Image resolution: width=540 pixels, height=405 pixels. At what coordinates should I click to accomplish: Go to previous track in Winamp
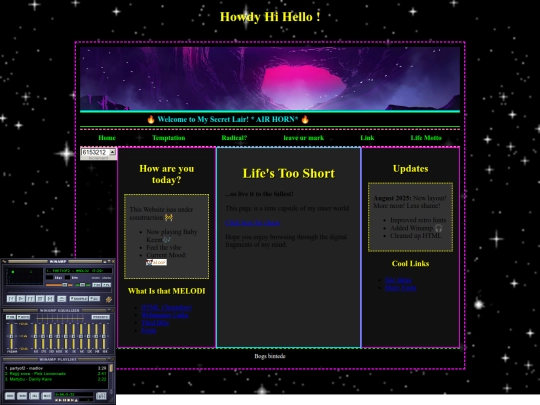point(11,299)
